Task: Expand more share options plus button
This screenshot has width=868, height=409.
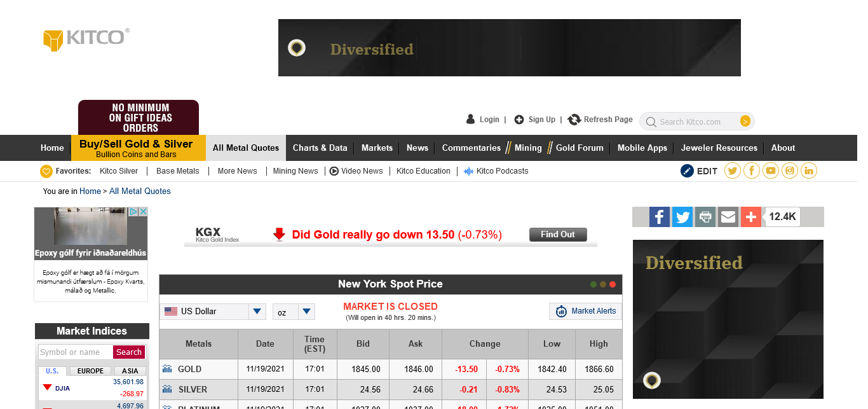Action: 750,217
